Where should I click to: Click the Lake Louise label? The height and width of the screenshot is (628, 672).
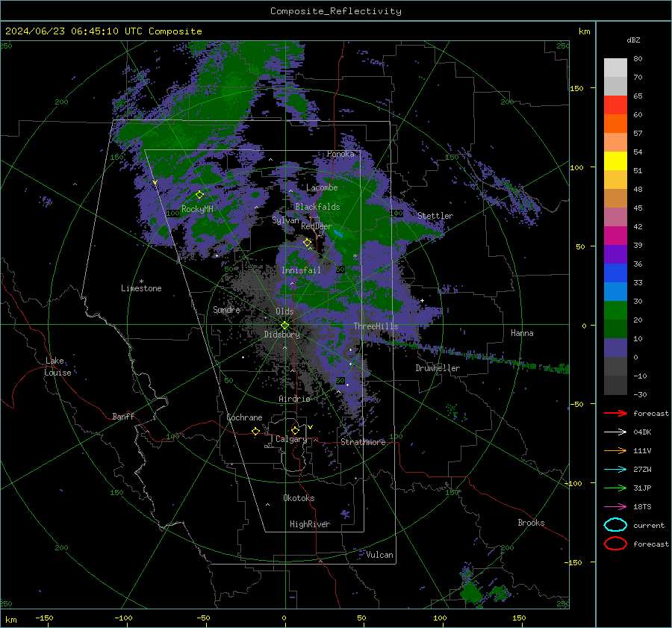click(57, 367)
